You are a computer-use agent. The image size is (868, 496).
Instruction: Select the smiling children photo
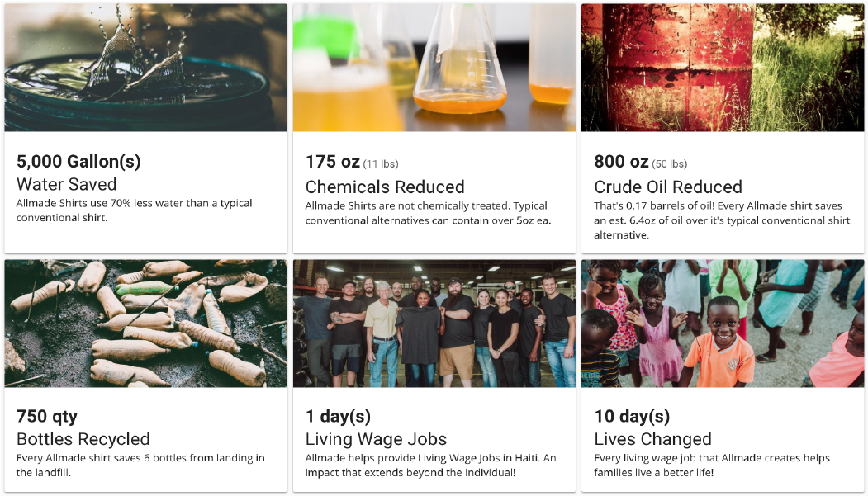point(723,324)
